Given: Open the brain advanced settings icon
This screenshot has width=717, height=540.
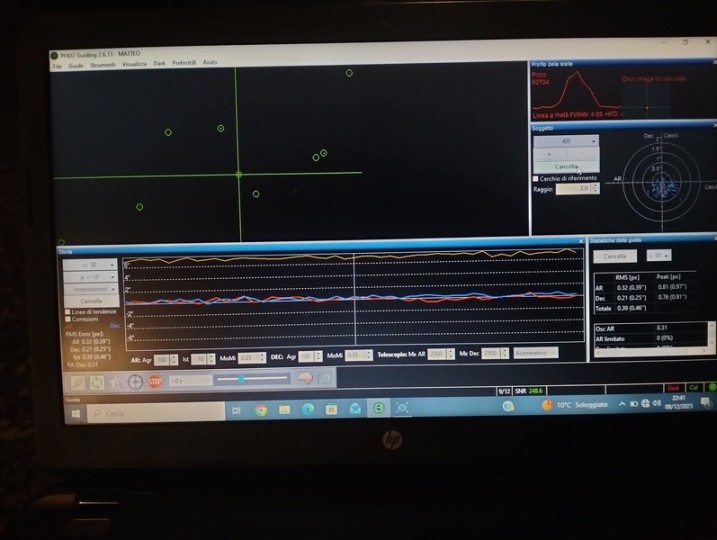Looking at the screenshot, I should coord(305,379).
